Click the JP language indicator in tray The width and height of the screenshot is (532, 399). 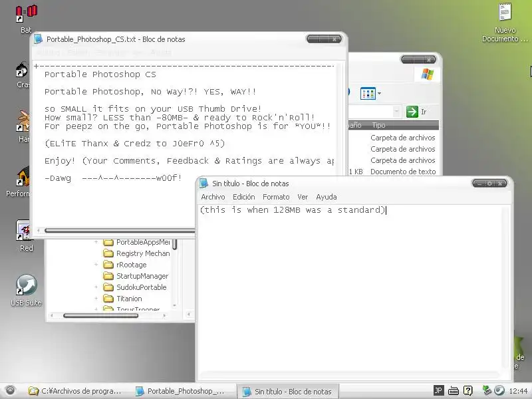pyautogui.click(x=438, y=390)
